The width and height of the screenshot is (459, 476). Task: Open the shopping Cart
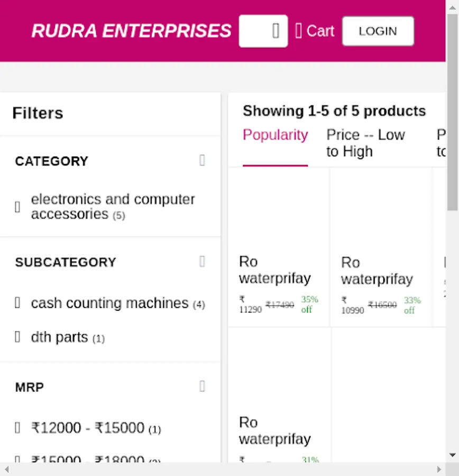(x=315, y=31)
